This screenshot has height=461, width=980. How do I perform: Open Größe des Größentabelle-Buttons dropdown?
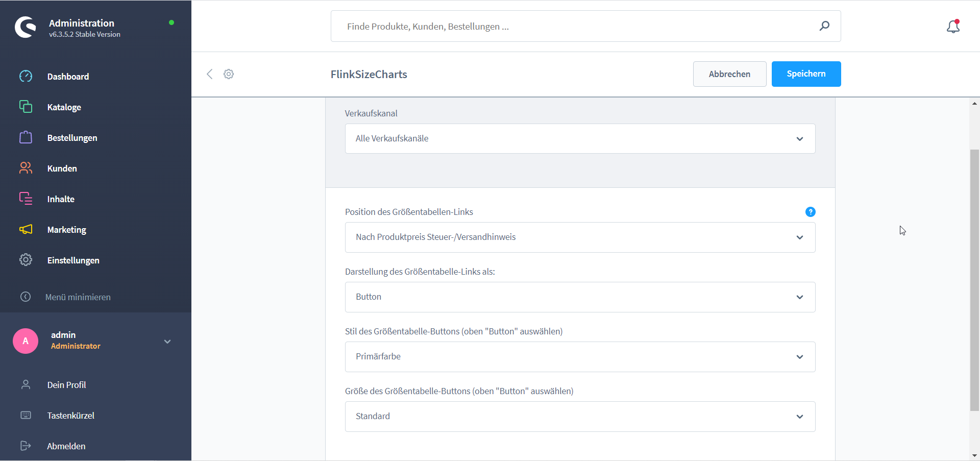point(580,417)
